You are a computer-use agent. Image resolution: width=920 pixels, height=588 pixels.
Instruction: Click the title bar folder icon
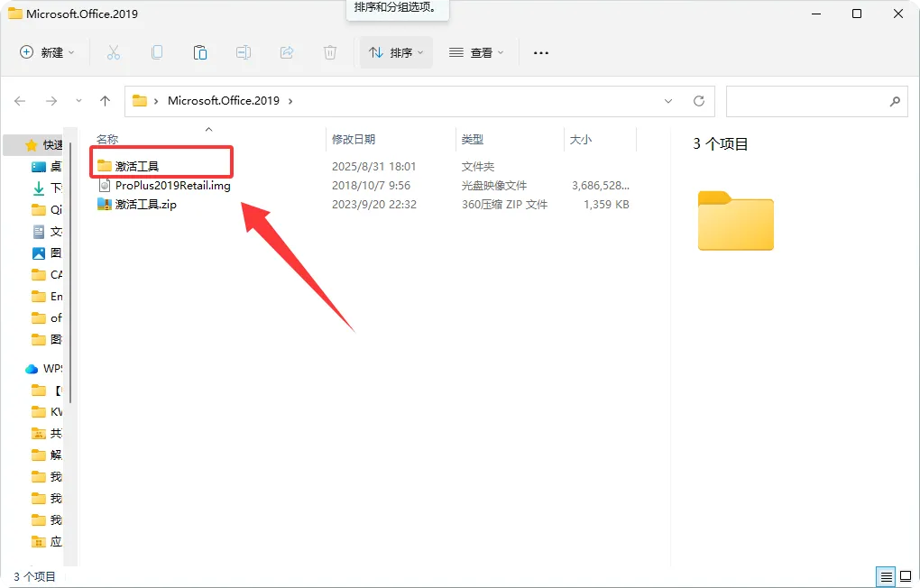[14, 14]
